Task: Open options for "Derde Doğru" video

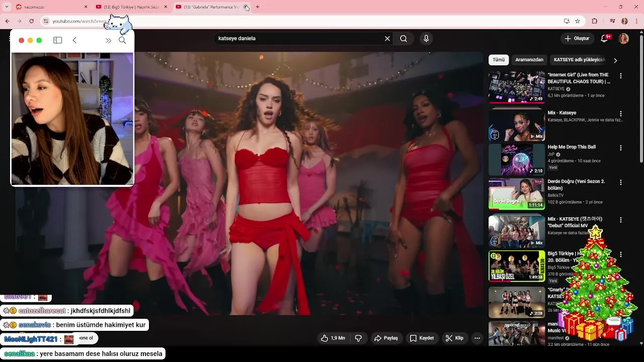Action: [621, 182]
